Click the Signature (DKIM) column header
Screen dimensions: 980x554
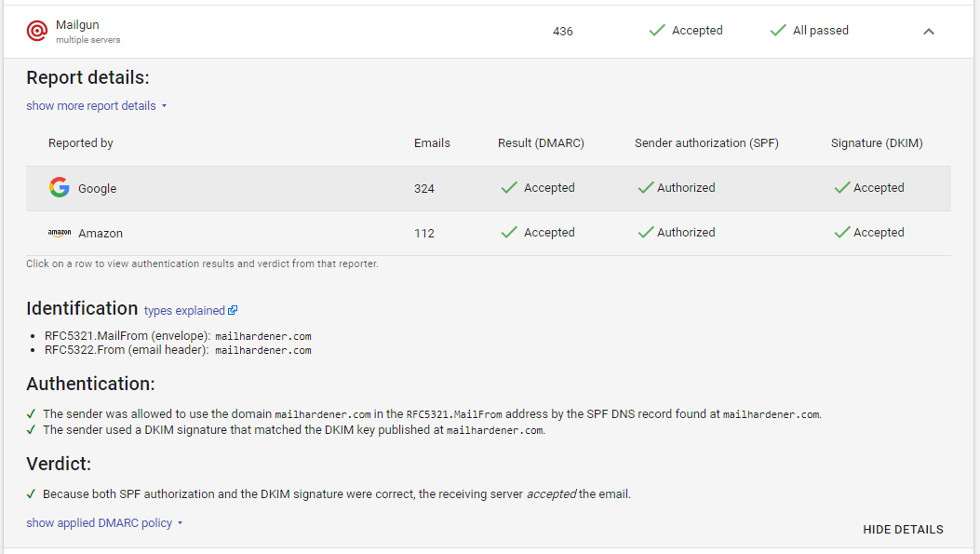click(877, 143)
